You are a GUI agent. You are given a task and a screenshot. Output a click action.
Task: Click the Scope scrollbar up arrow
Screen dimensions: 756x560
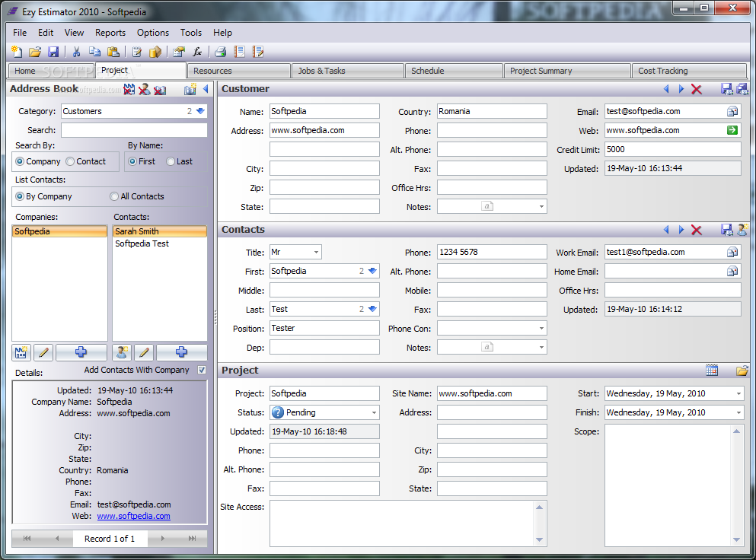[x=737, y=431]
